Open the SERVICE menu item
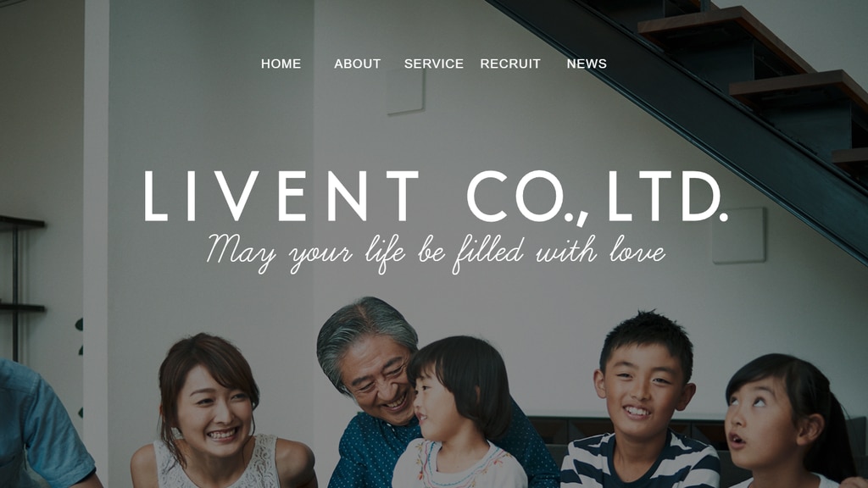The width and height of the screenshot is (868, 488). 433,64
